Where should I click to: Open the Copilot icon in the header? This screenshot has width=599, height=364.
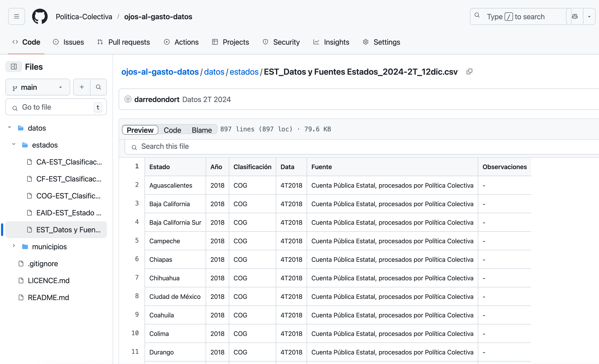[575, 17]
